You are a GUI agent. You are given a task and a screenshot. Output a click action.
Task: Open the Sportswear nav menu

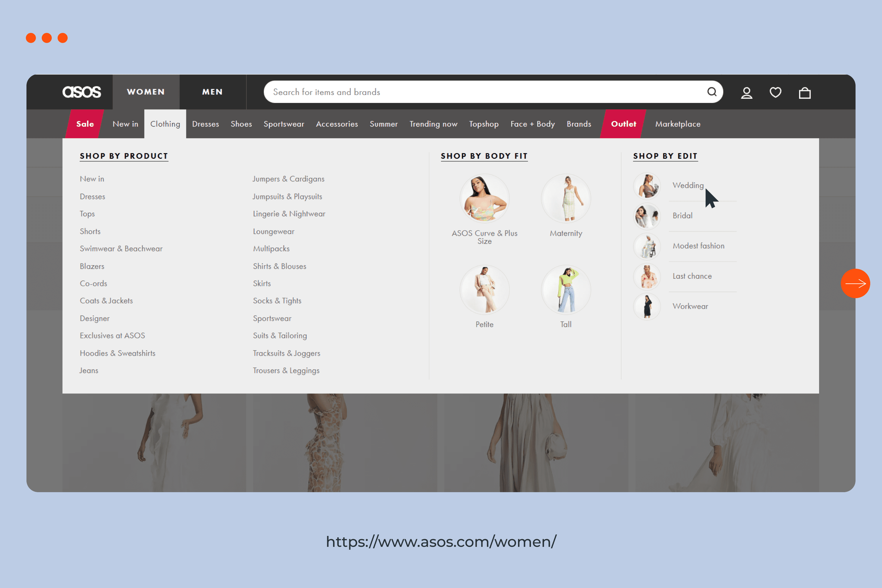point(284,124)
